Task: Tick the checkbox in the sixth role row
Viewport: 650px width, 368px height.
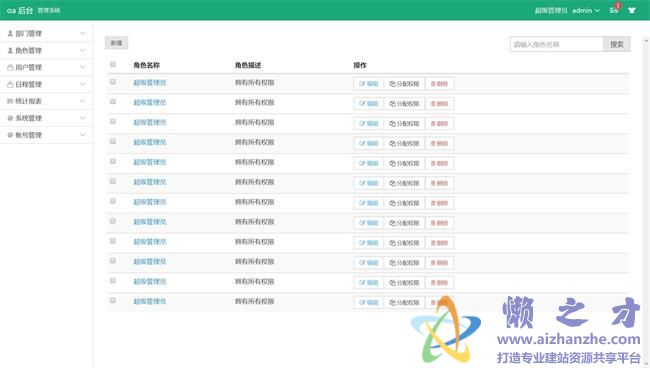Action: 113,182
